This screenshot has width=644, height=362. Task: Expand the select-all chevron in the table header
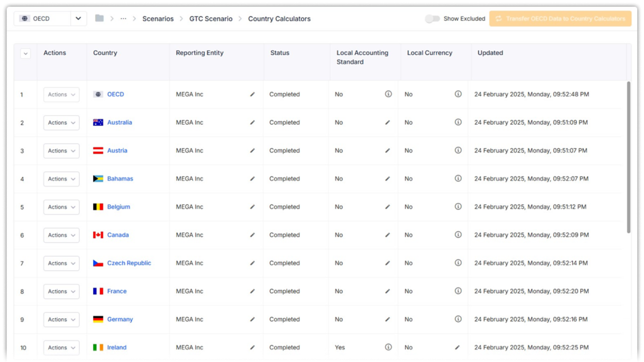click(x=25, y=53)
